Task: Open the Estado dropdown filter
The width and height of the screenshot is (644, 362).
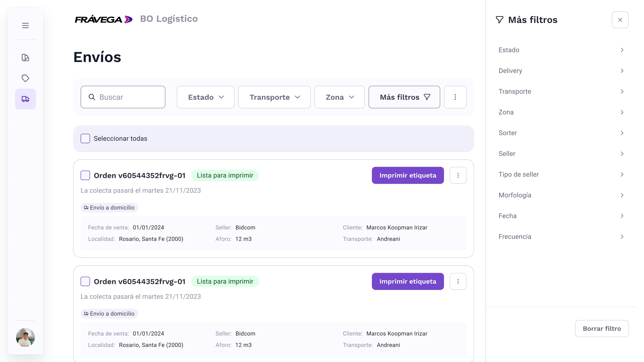Action: (x=205, y=97)
